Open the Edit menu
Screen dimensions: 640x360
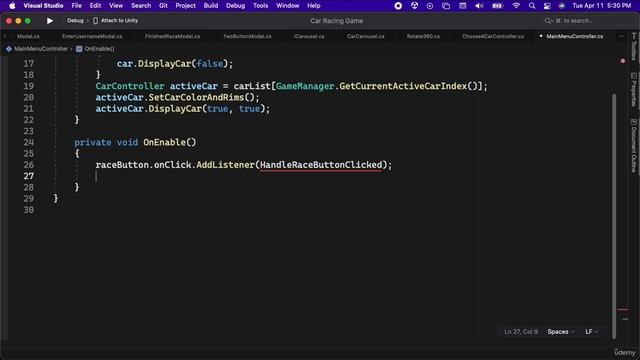(95, 6)
